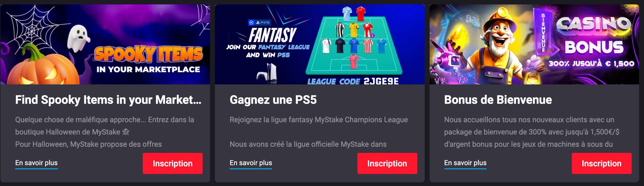Select the Gagnez une PS5 heading
644x186 pixels.
[273, 100]
